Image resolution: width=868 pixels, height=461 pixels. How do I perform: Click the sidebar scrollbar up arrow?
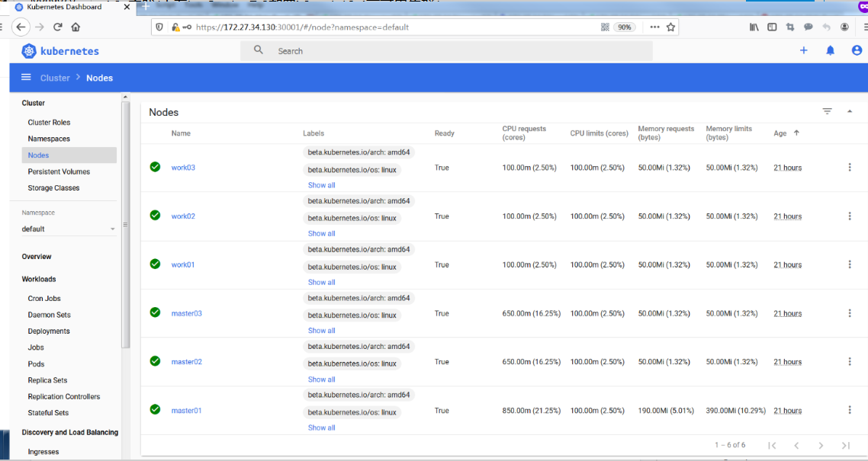[x=125, y=97]
